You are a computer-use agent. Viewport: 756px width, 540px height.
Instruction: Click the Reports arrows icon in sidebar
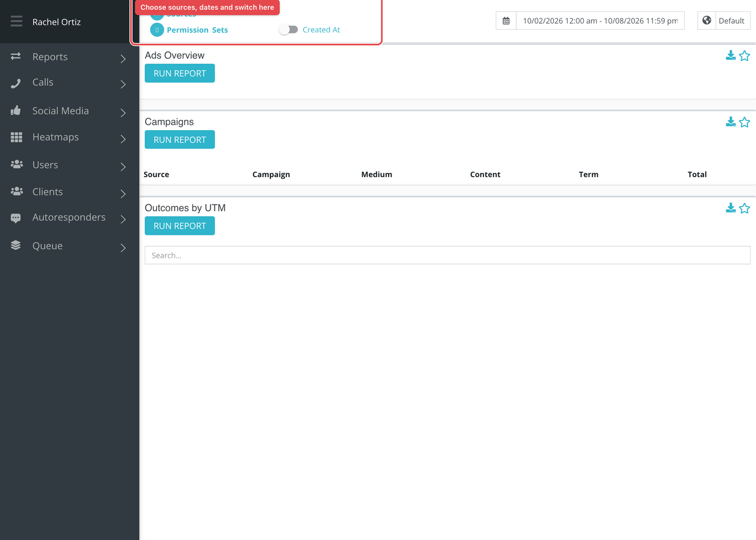pos(16,56)
